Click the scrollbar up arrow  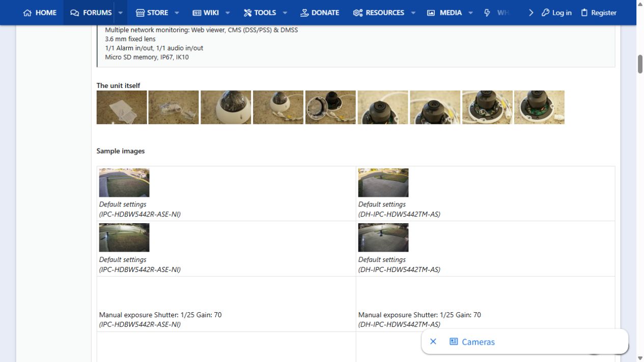click(x=640, y=4)
